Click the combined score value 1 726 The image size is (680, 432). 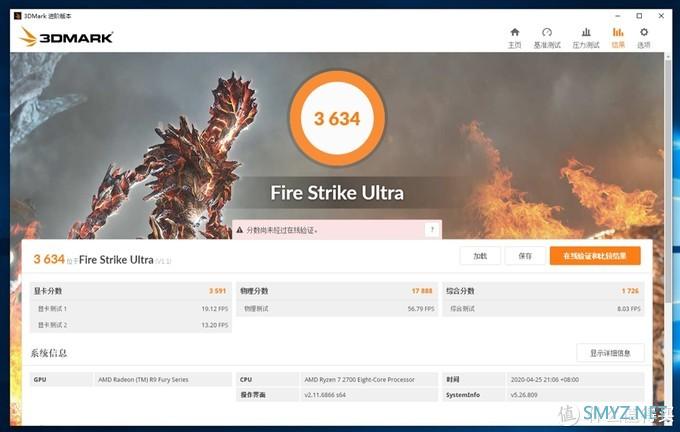click(630, 291)
